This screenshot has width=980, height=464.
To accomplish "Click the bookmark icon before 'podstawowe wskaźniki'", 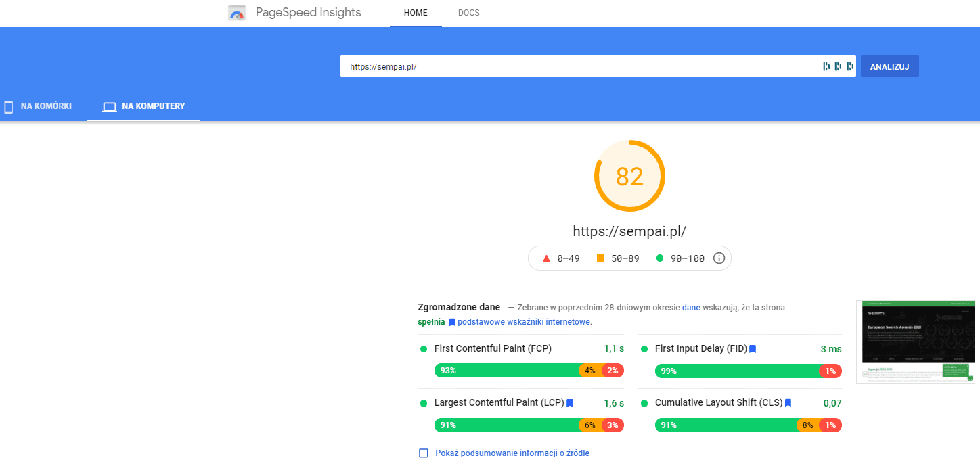I will tap(452, 322).
